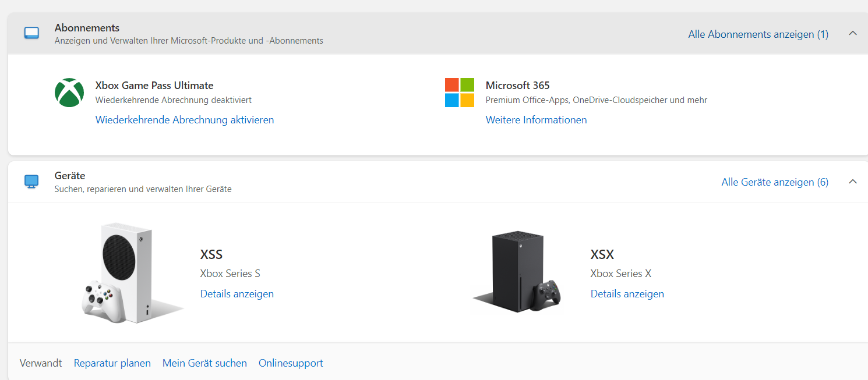Click 'Wiederkehrende Abrechnung deaktiviert' status text
868x380 pixels.
coord(174,100)
